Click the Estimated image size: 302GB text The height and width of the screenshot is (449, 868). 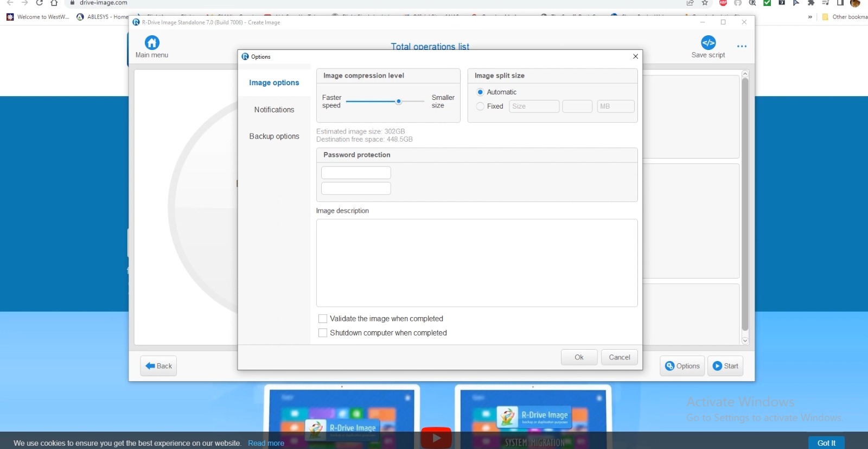click(361, 131)
